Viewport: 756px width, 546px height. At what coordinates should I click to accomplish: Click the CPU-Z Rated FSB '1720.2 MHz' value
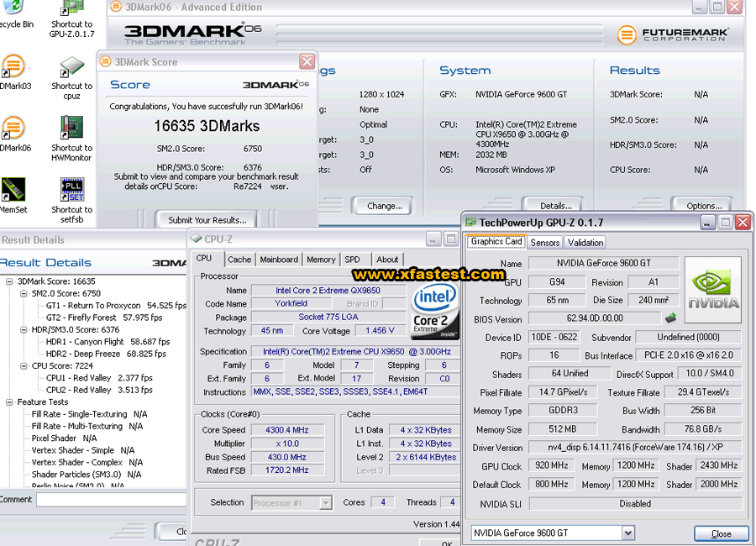click(x=287, y=470)
